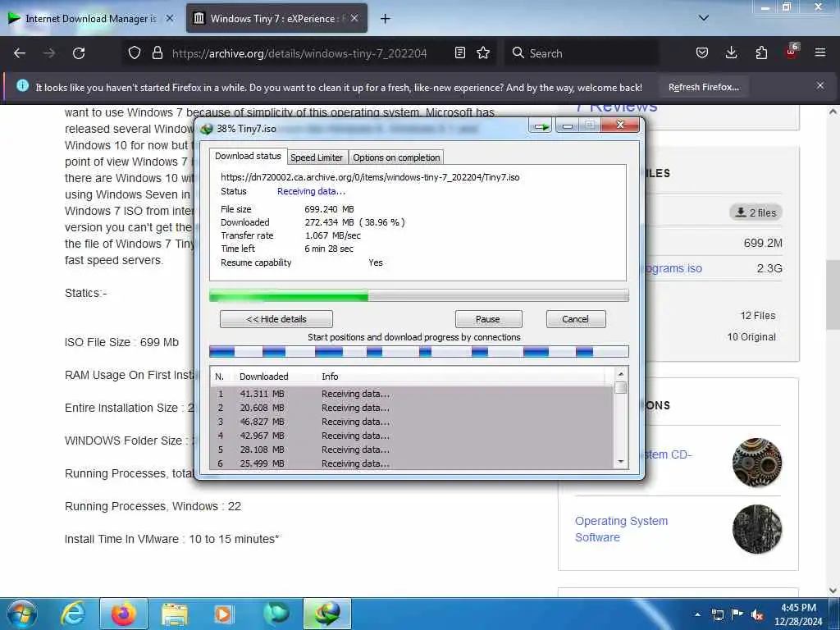
Task: Open green globe app taskbar icon
Action: coord(276,614)
